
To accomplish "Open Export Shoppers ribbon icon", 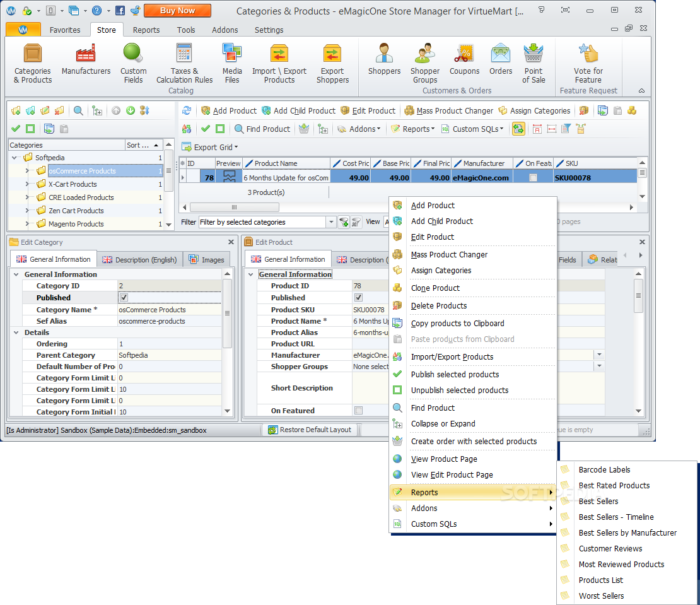I will (x=332, y=64).
